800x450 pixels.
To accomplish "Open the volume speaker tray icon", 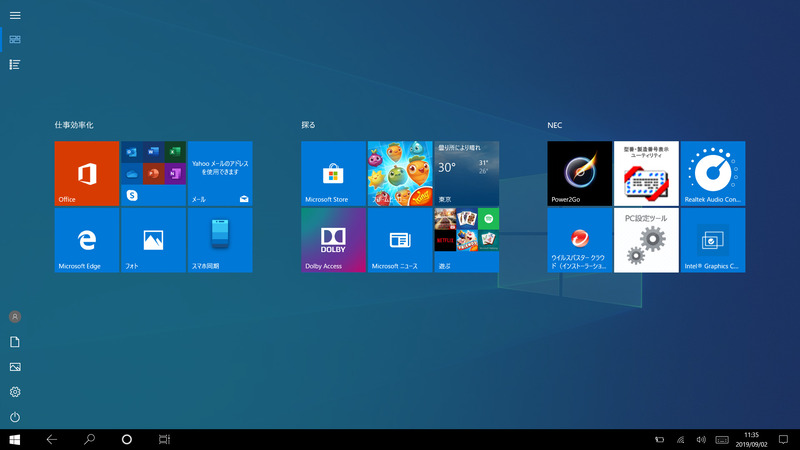I will tap(701, 440).
